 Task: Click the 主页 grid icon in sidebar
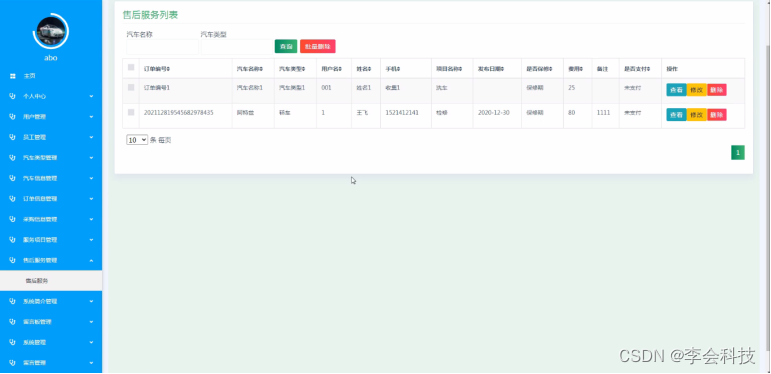point(12,76)
